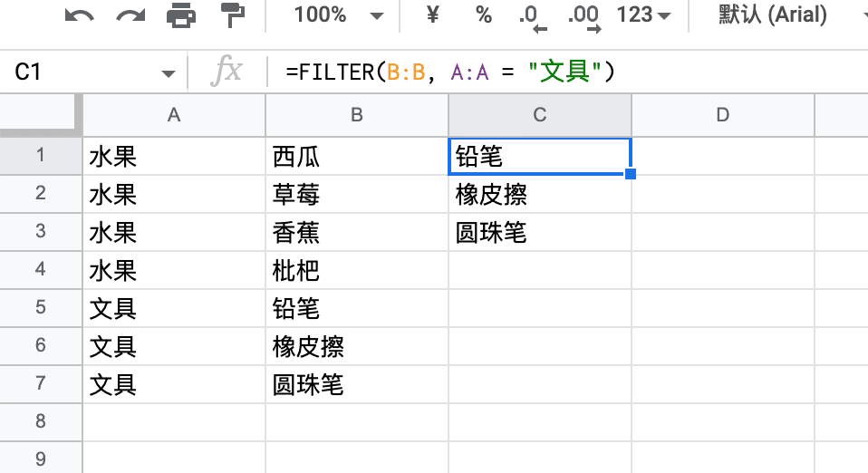The width and height of the screenshot is (868, 473).
Task: Expand the C1 name box dropdown
Action: coord(168,73)
